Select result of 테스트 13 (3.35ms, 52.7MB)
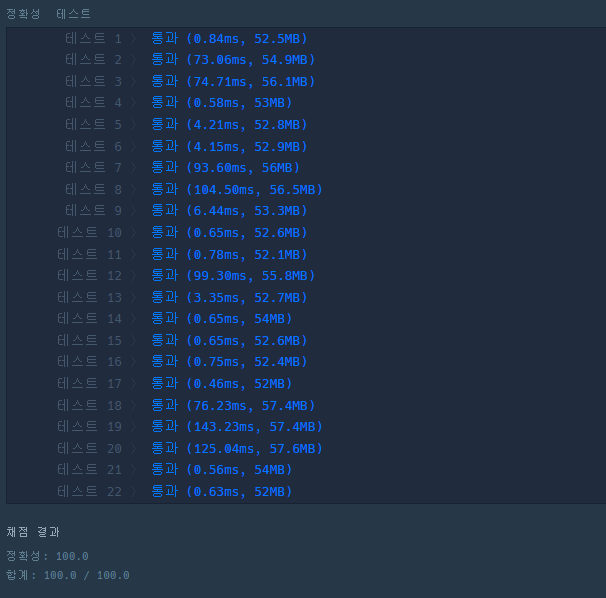 (229, 297)
